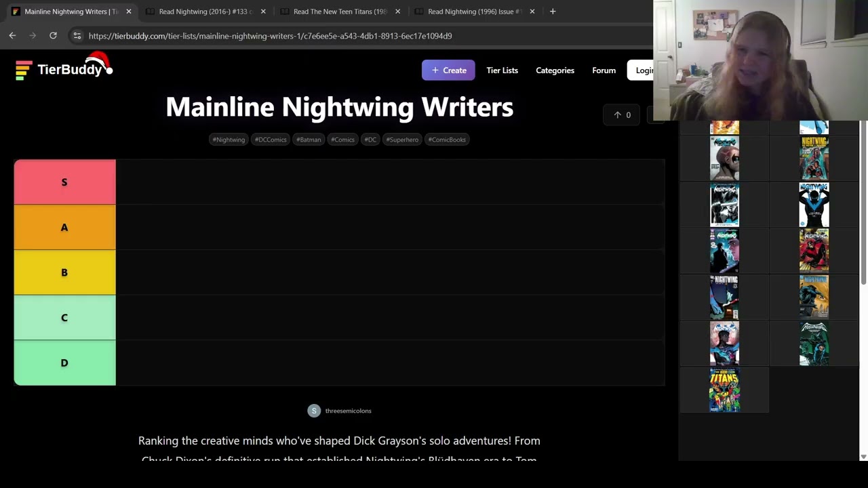
Task: Open the Forum page
Action: tap(604, 70)
